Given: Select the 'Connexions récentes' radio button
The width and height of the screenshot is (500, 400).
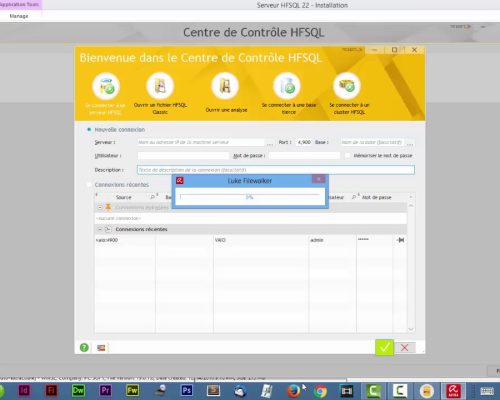Looking at the screenshot, I should click(x=89, y=184).
